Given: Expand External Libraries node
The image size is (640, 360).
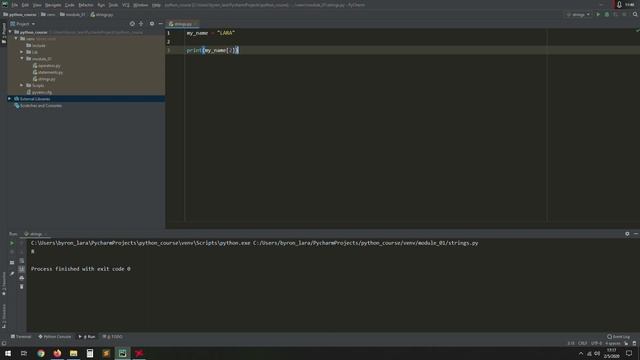Looking at the screenshot, I should [x=10, y=99].
